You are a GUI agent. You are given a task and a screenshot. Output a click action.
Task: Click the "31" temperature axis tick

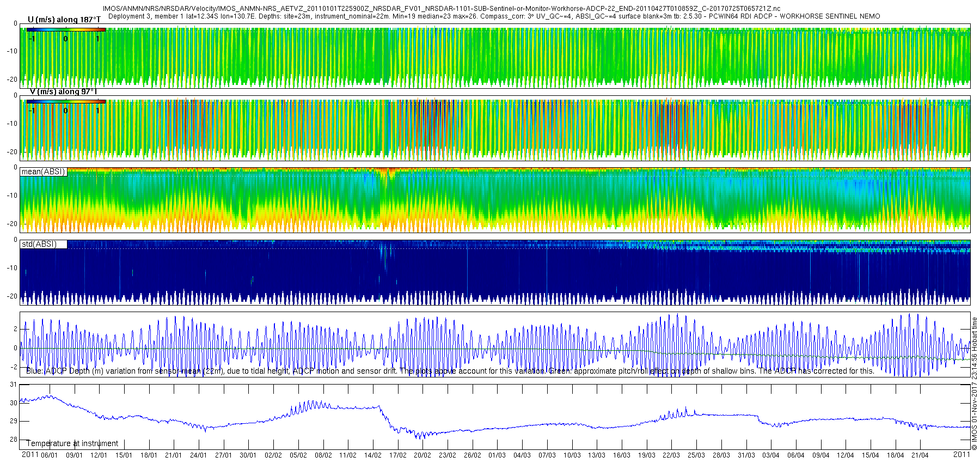(14, 385)
